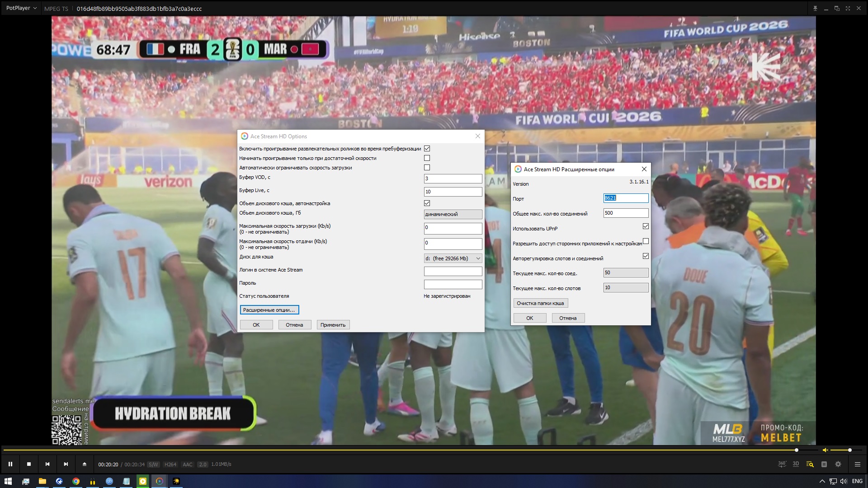Open the network tray icon
Screen dimensions: 868x488
pyautogui.click(x=833, y=481)
